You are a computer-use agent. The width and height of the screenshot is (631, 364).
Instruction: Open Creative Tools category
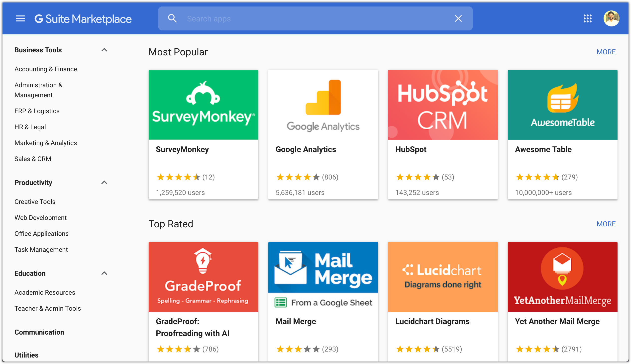[x=35, y=202]
